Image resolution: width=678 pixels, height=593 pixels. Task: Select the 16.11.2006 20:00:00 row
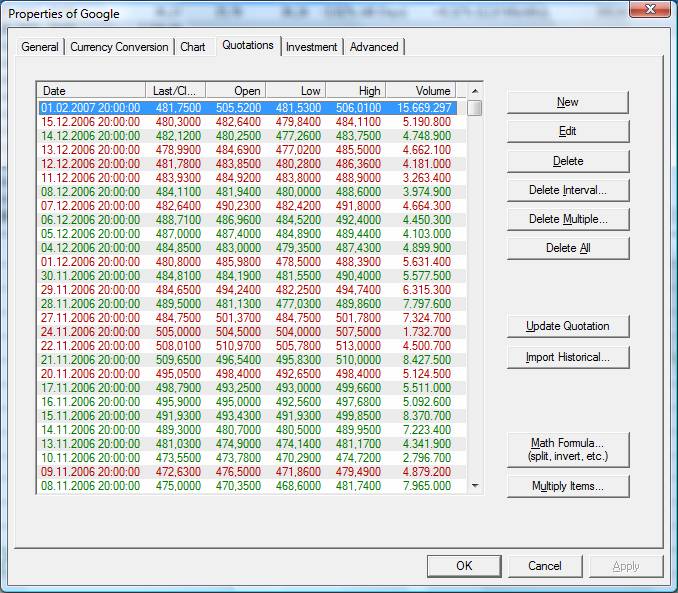[252, 401]
